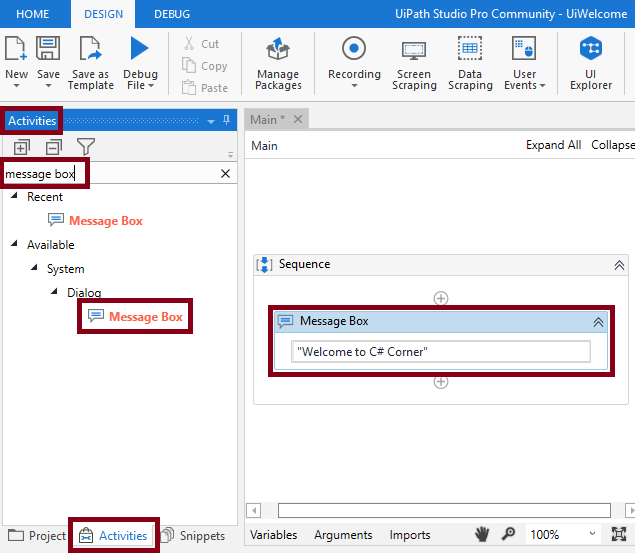The height and width of the screenshot is (553, 635).
Task: Click Main breadcrumb in designer
Action: pos(264,146)
